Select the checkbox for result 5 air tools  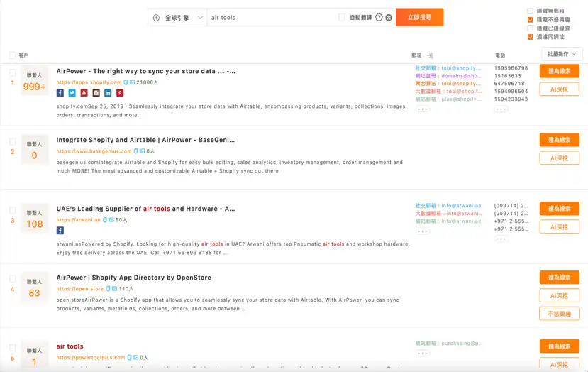click(x=12, y=348)
